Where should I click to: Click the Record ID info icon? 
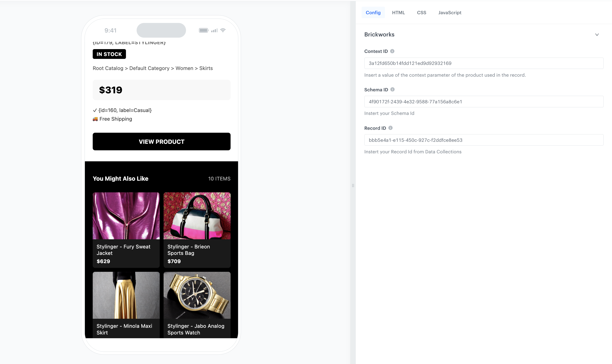390,128
